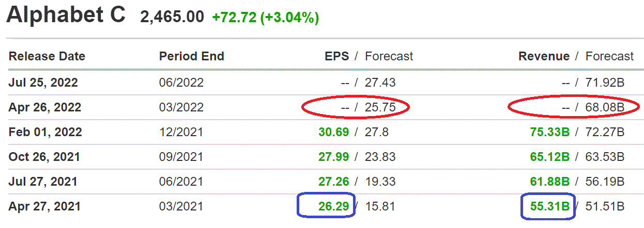Select the 30.69 EPS value
644x228 pixels.
[334, 132]
